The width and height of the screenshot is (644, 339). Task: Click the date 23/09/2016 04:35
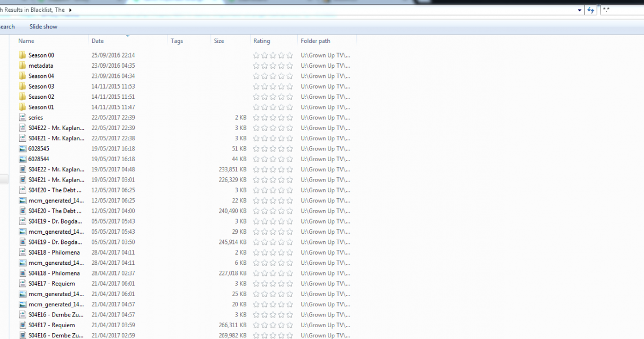(113, 66)
